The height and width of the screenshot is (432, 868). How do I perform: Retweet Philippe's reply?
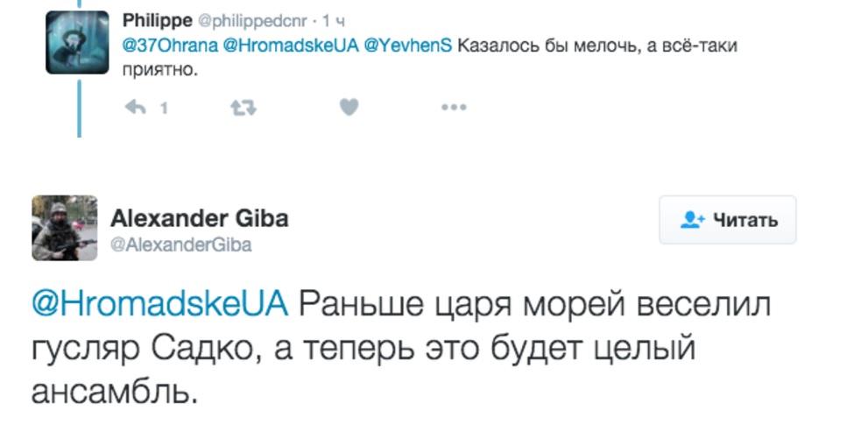pos(243,107)
